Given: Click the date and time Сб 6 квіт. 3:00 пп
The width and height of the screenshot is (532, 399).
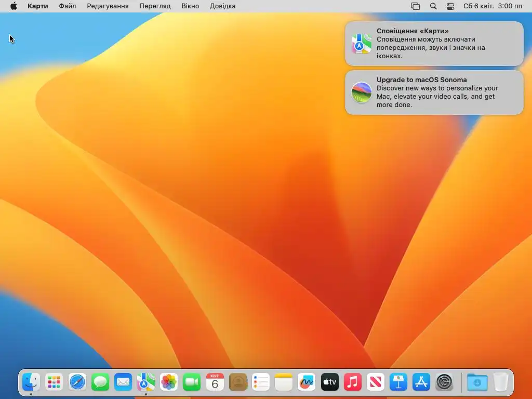Looking at the screenshot, I should [x=493, y=6].
